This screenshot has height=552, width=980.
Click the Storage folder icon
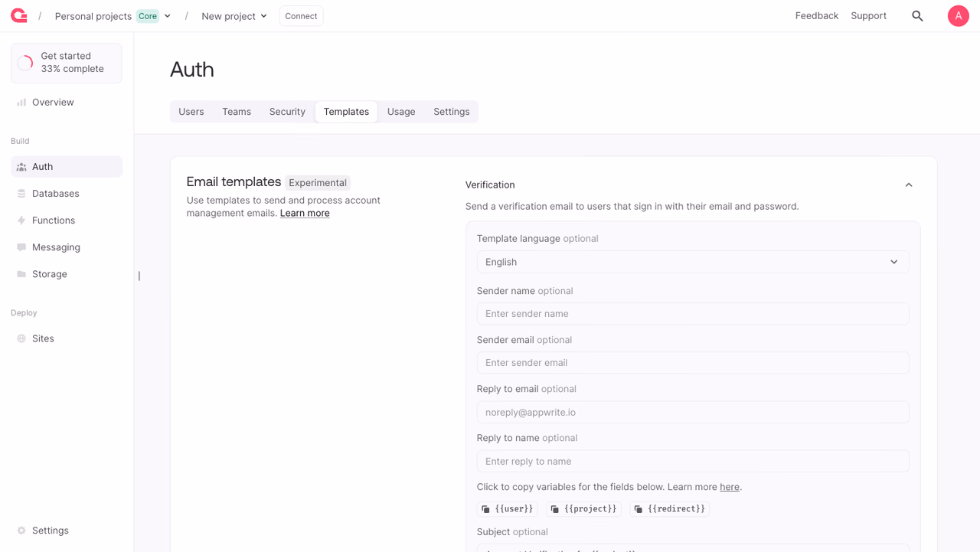[x=21, y=274]
